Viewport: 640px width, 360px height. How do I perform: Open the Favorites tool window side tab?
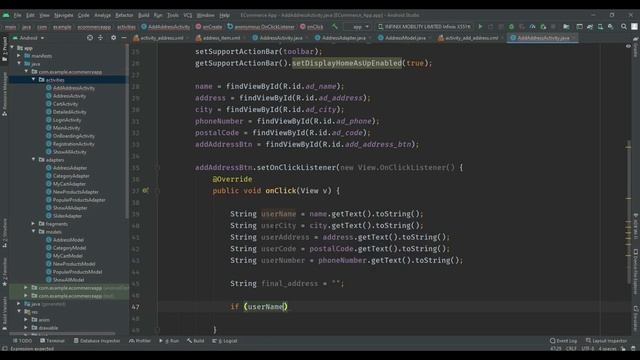4,272
